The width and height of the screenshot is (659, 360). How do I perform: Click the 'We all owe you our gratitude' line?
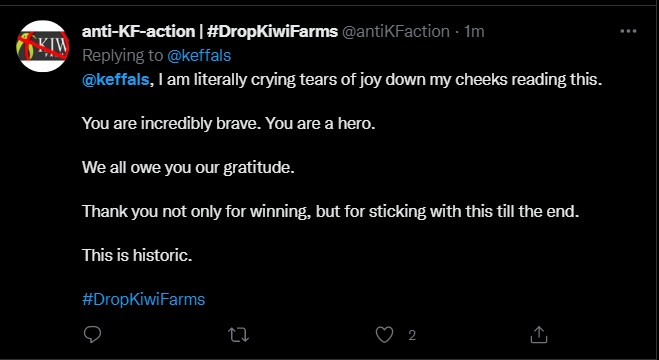(188, 168)
